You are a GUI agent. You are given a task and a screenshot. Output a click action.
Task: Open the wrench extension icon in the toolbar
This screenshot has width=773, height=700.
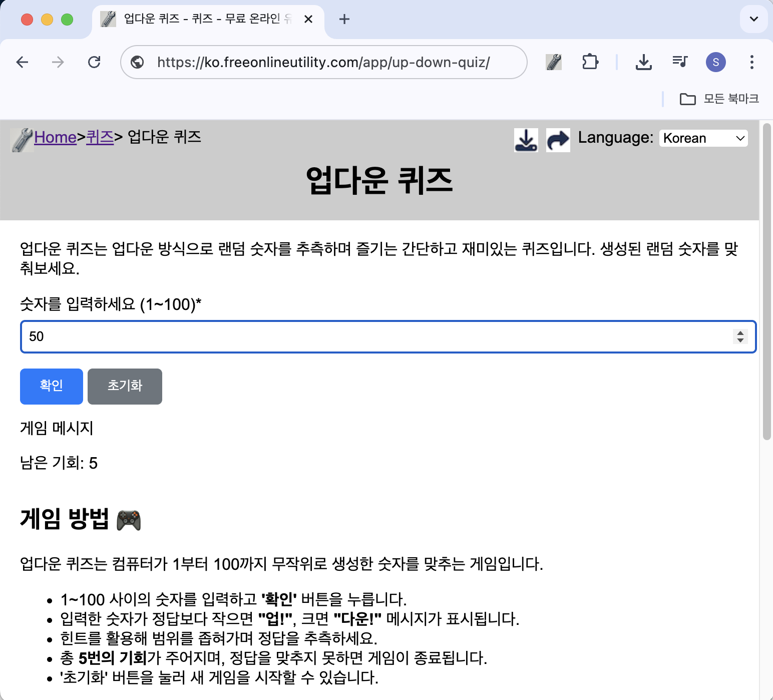(554, 62)
